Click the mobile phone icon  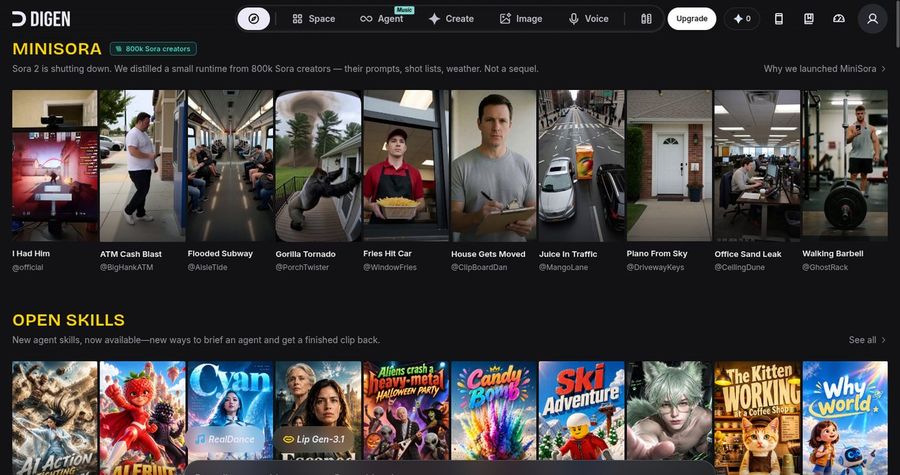pos(779,19)
